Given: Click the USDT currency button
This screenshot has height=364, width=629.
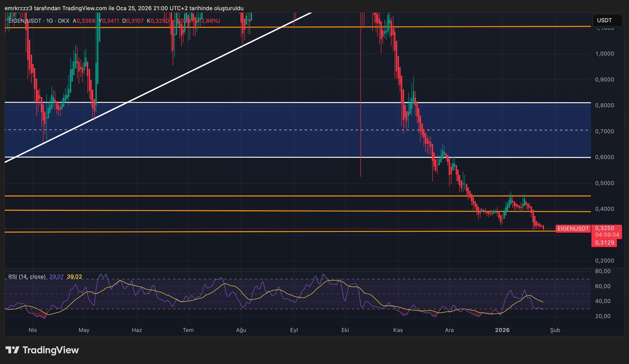Looking at the screenshot, I should point(607,21).
